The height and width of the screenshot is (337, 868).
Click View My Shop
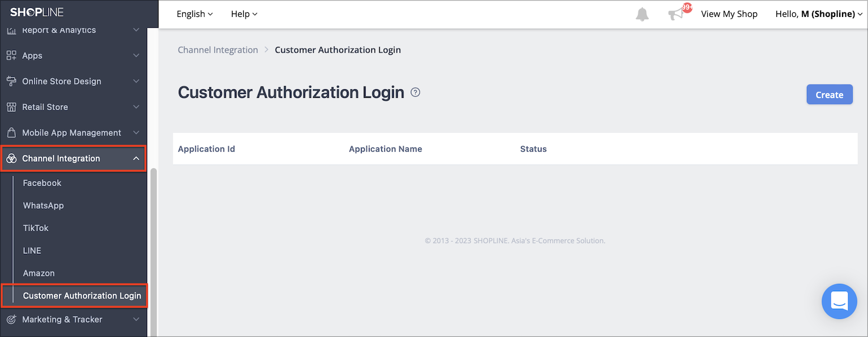[729, 14]
